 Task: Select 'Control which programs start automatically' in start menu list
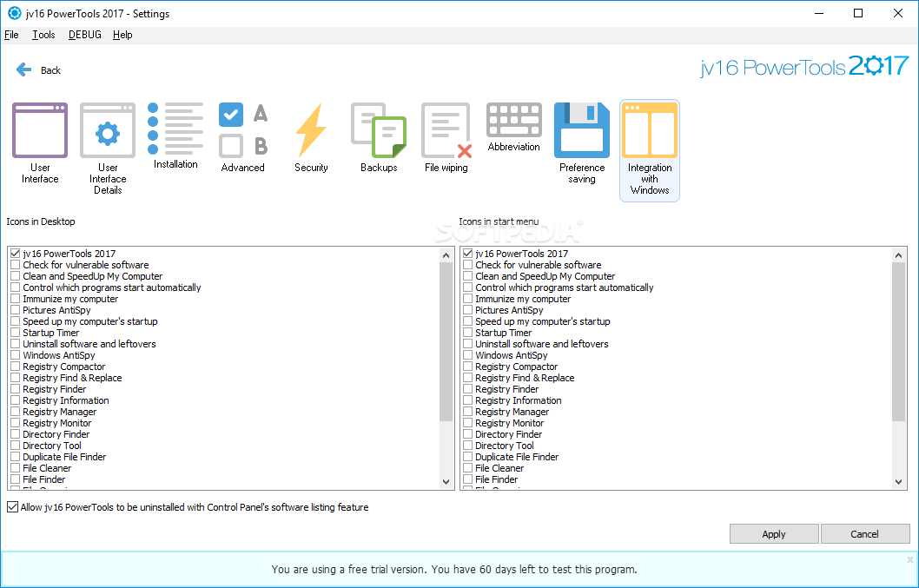[564, 287]
